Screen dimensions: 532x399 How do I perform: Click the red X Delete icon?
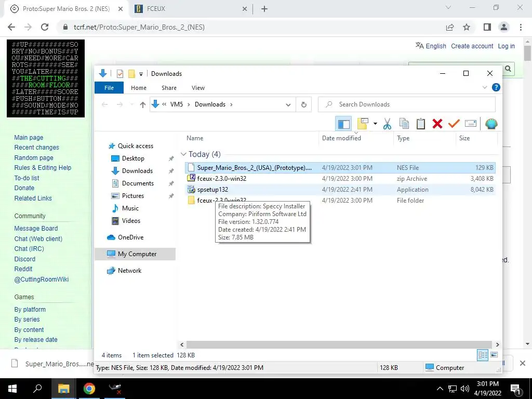437,124
